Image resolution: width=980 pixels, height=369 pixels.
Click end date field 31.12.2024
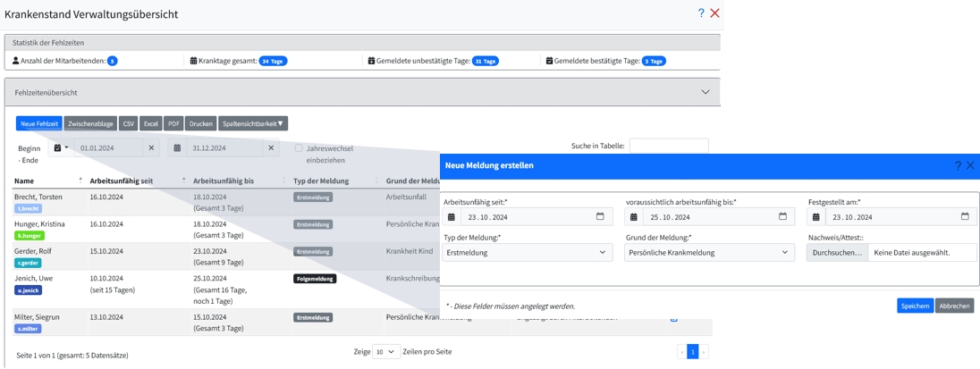[225, 148]
